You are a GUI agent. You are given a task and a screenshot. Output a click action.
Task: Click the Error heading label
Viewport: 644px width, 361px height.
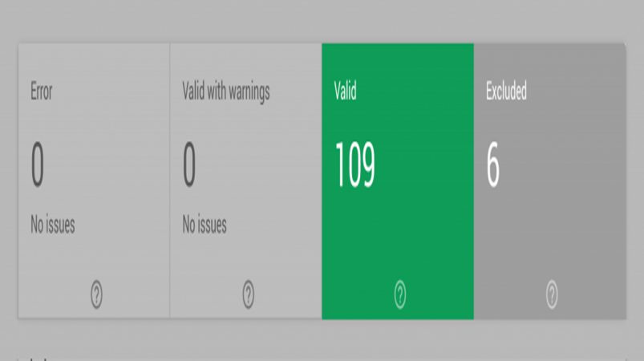coord(42,91)
